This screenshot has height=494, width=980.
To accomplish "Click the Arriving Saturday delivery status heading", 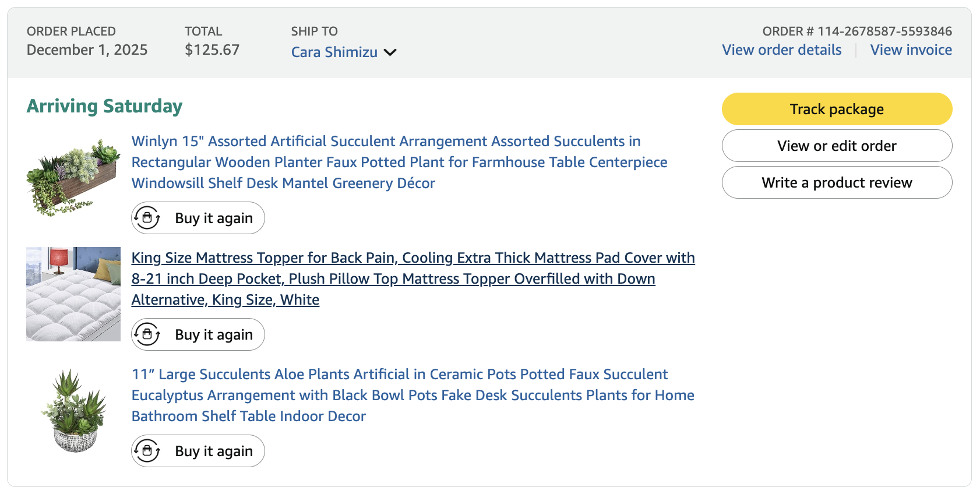I will 105,106.
